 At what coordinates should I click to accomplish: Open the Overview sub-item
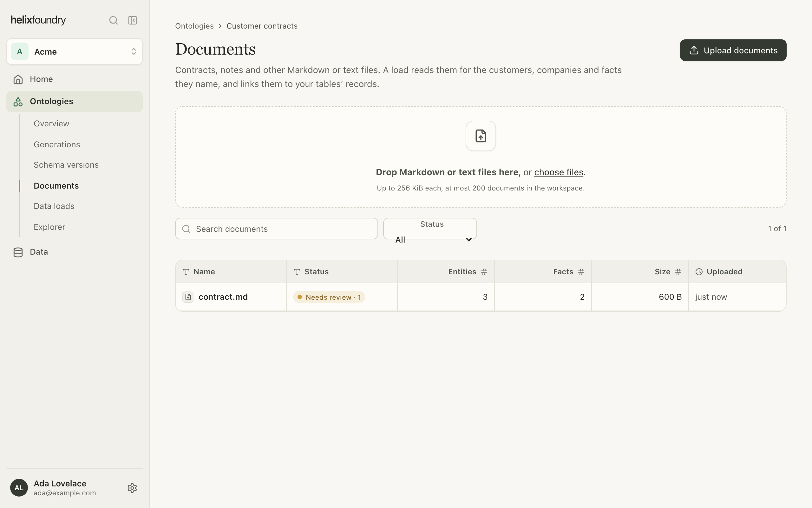point(51,124)
